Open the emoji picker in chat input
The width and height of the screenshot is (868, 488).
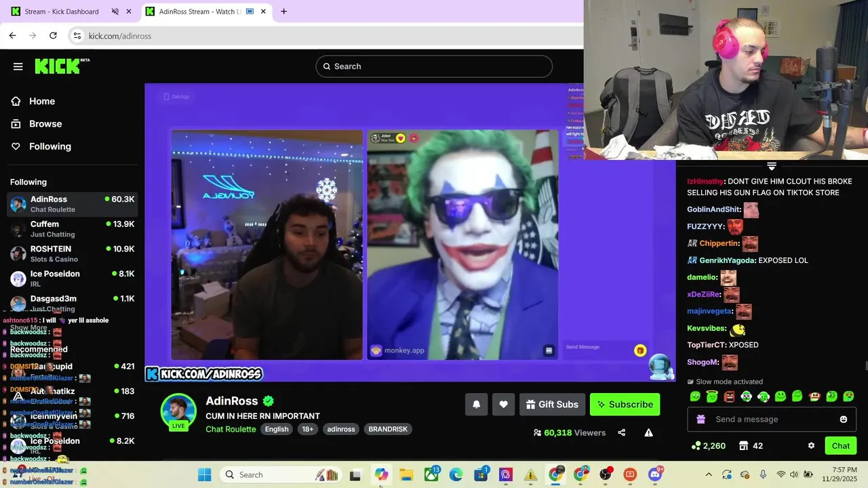pyautogui.click(x=843, y=420)
